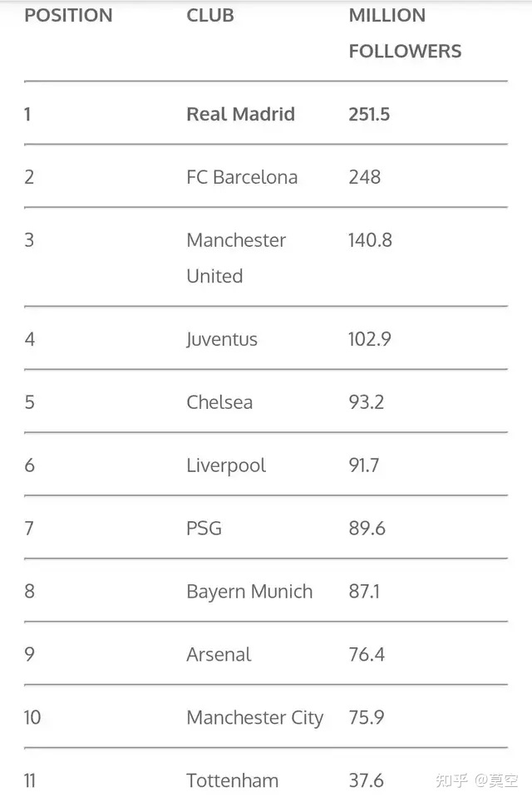Screen dimensions: 532x802
Task: Click the Arsenal club entry
Action: [219, 655]
